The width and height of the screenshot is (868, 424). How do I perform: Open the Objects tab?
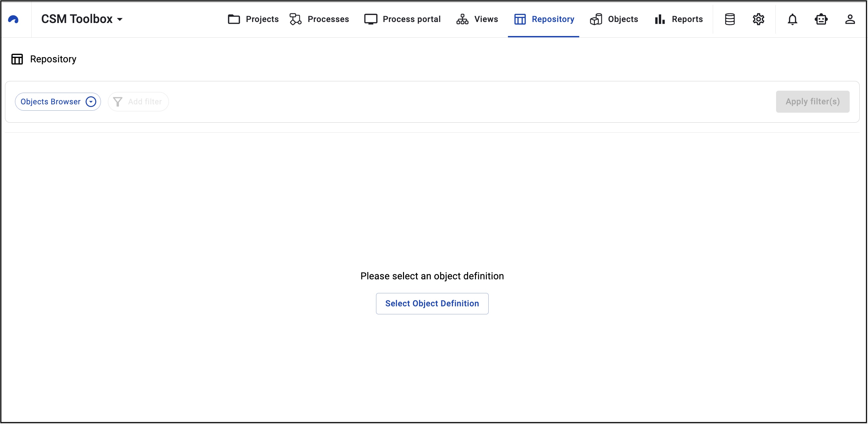[x=614, y=19]
